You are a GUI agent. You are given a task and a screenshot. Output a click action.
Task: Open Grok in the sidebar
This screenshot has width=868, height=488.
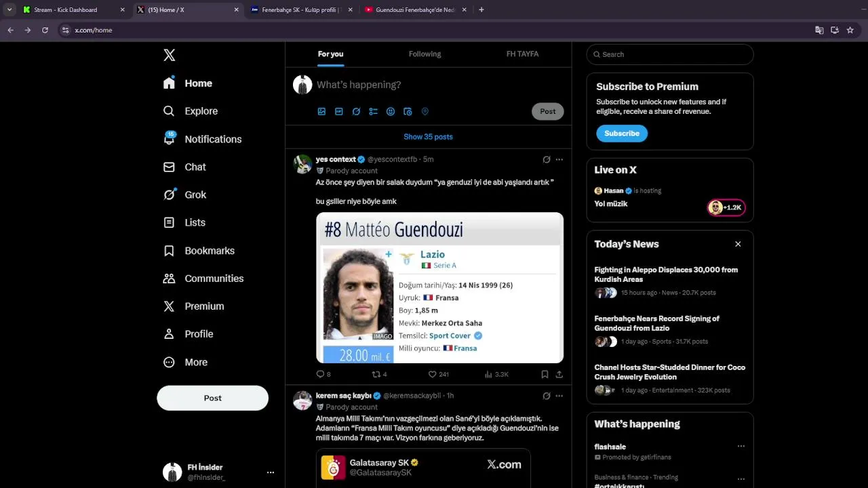(184, 195)
